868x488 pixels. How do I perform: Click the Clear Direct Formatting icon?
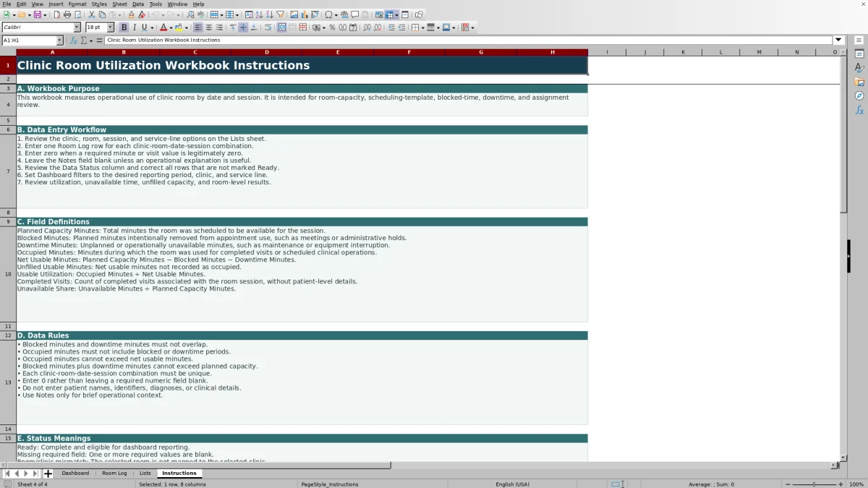142,14
